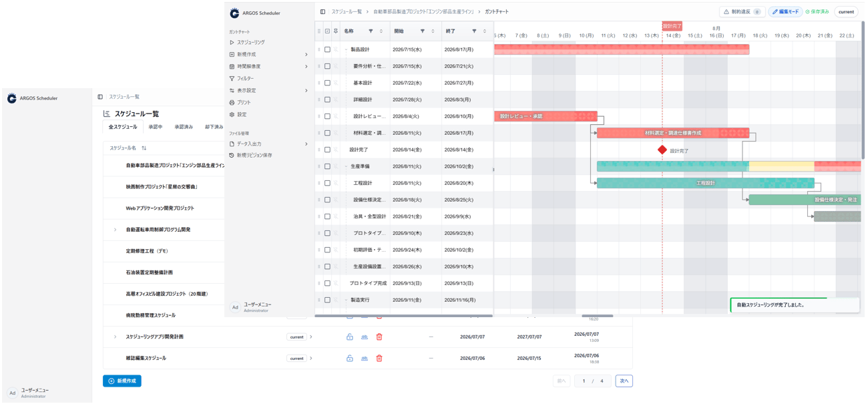The image size is (868, 404).
Task: Click the drag handle on 基本設計 row
Action: [319, 83]
